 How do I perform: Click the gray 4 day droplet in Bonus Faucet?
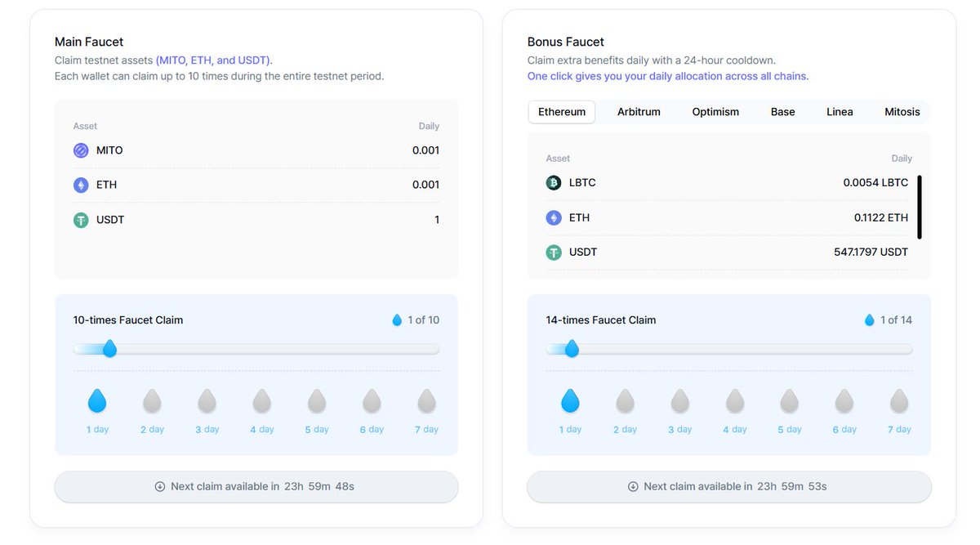[735, 401]
